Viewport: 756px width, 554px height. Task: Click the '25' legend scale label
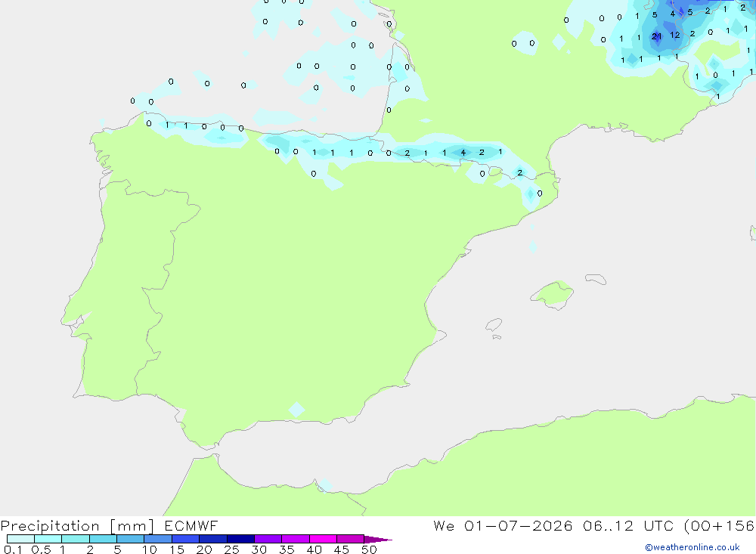(231, 549)
